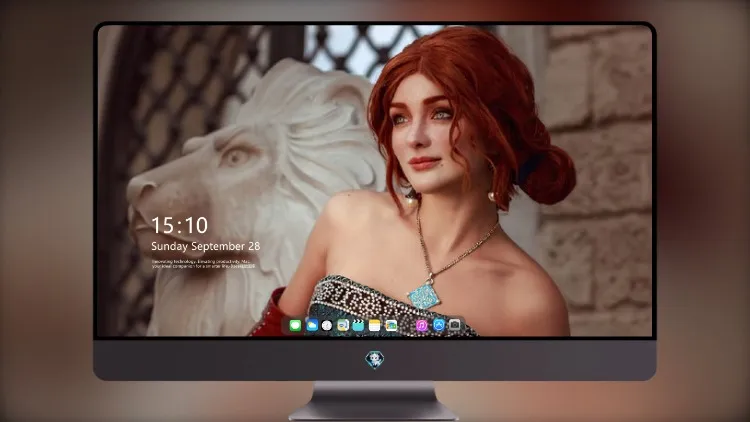
Task: Open the Maps app in dock
Action: 343,326
